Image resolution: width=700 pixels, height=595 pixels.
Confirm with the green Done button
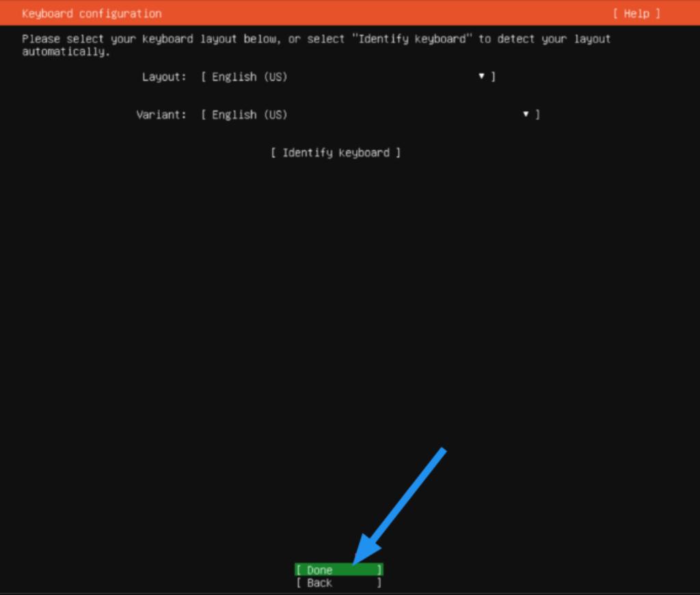tap(338, 570)
